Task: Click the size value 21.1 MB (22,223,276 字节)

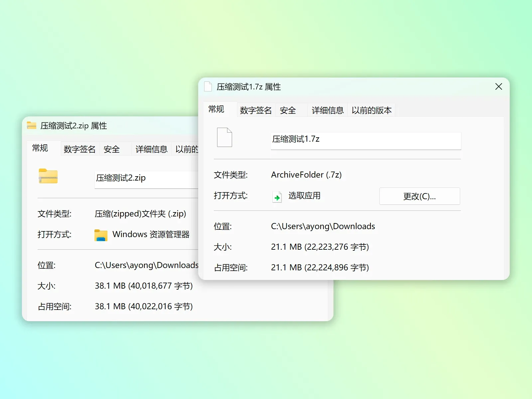Action: (320, 247)
